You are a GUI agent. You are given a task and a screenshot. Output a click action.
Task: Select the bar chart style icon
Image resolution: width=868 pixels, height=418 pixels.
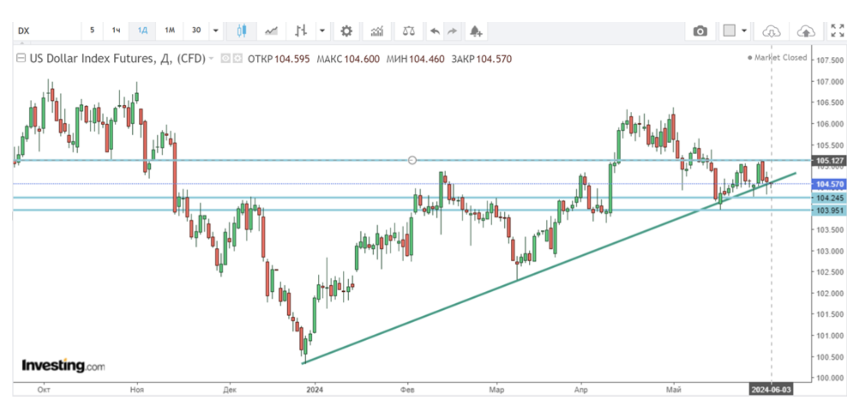(x=300, y=31)
